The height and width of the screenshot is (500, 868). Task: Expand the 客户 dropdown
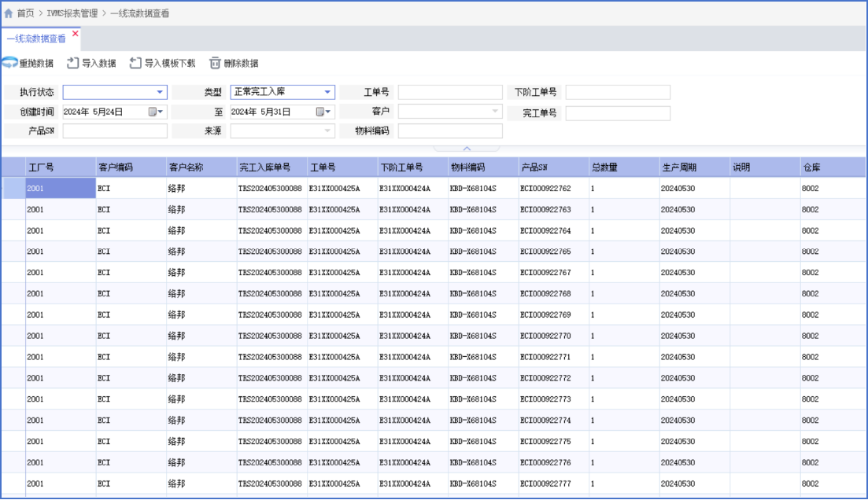point(495,112)
